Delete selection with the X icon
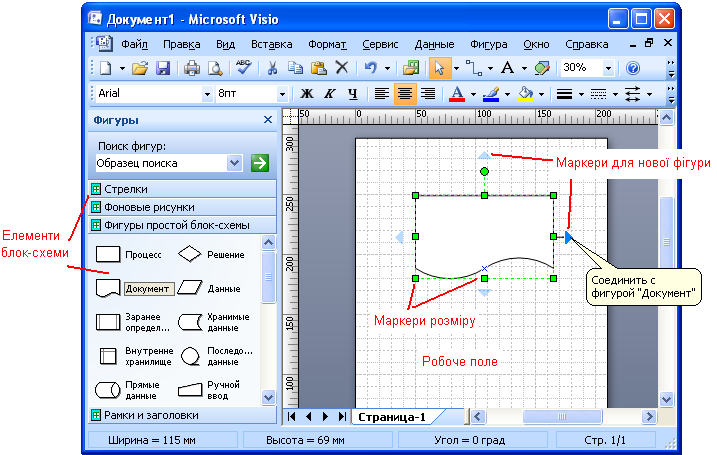717x455 pixels. (x=342, y=68)
